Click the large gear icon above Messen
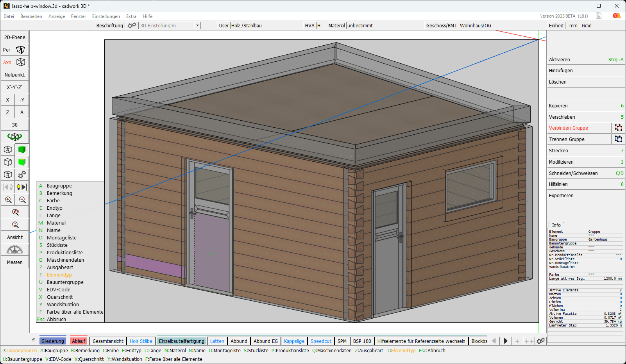The height and width of the screenshot is (364, 626). tap(15, 250)
